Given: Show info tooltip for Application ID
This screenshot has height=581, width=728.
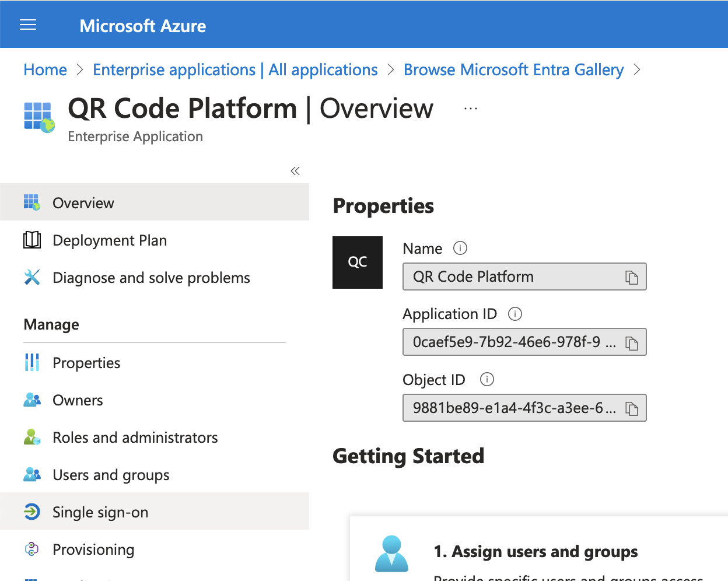Looking at the screenshot, I should (515, 314).
